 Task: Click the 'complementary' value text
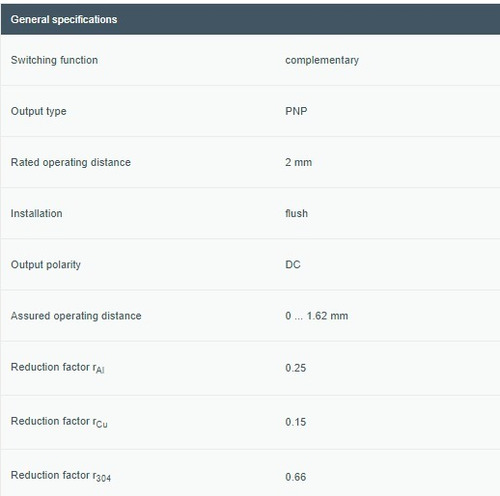click(x=322, y=60)
